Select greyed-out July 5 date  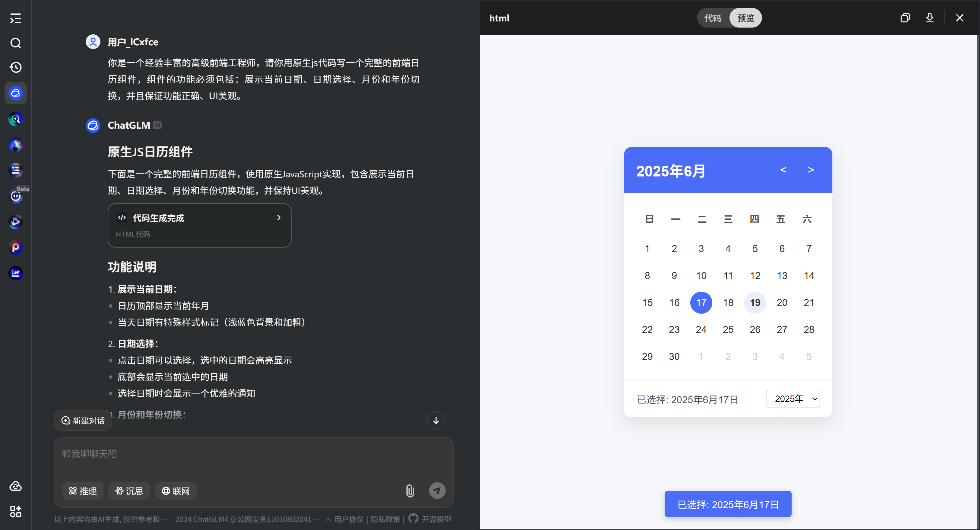point(809,357)
